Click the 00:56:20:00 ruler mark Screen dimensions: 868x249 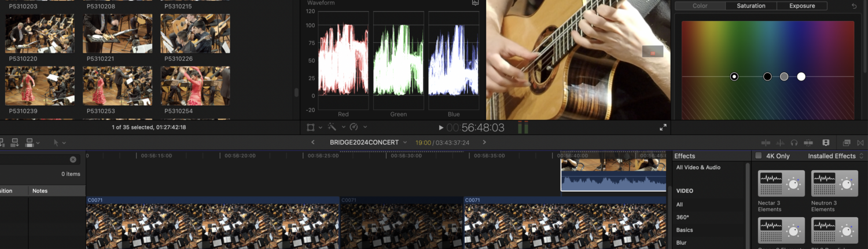[240, 155]
